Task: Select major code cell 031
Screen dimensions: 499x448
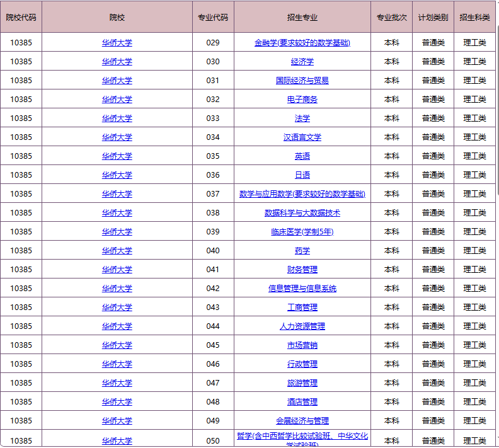Action: pyautogui.click(x=213, y=81)
